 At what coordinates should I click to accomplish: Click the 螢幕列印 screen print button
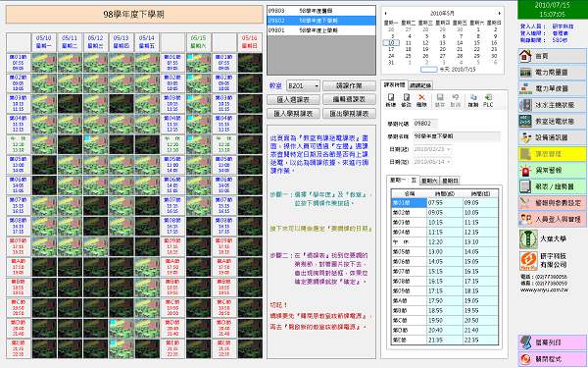[552, 342]
